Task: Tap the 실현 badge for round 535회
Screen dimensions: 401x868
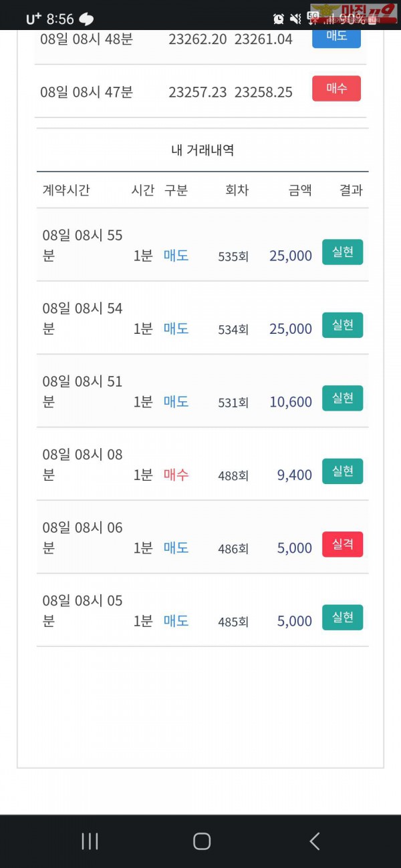Action: 342,252
